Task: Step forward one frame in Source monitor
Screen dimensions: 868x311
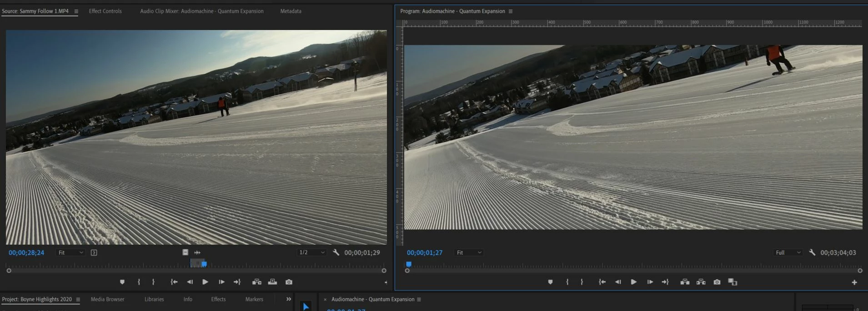Action: 221,282
